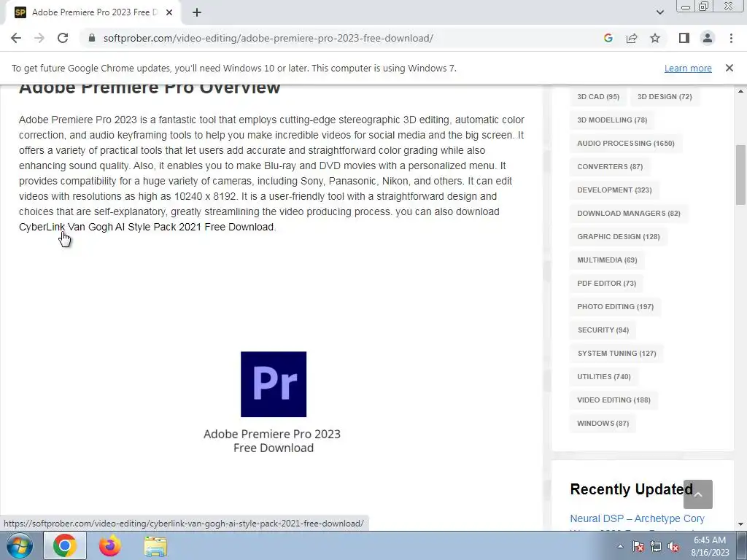Screen dimensions: 747x560
Task: Dismiss the Chrome update notification bar
Action: click(729, 68)
